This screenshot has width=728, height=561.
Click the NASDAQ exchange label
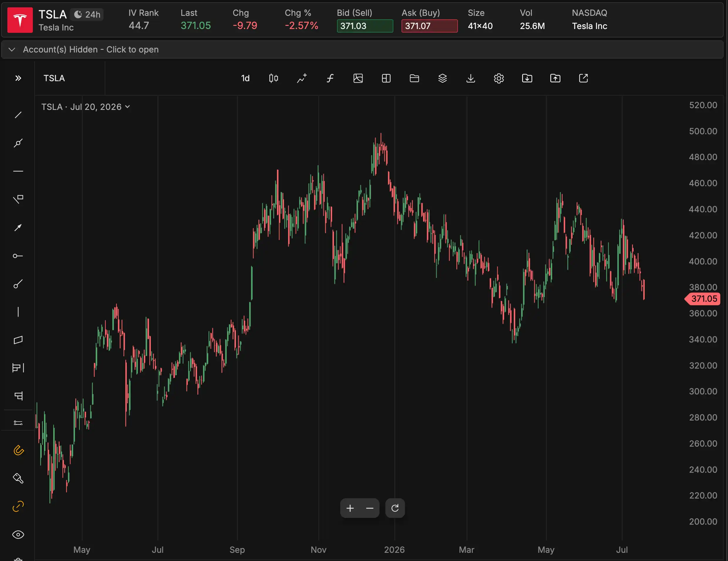(x=589, y=13)
